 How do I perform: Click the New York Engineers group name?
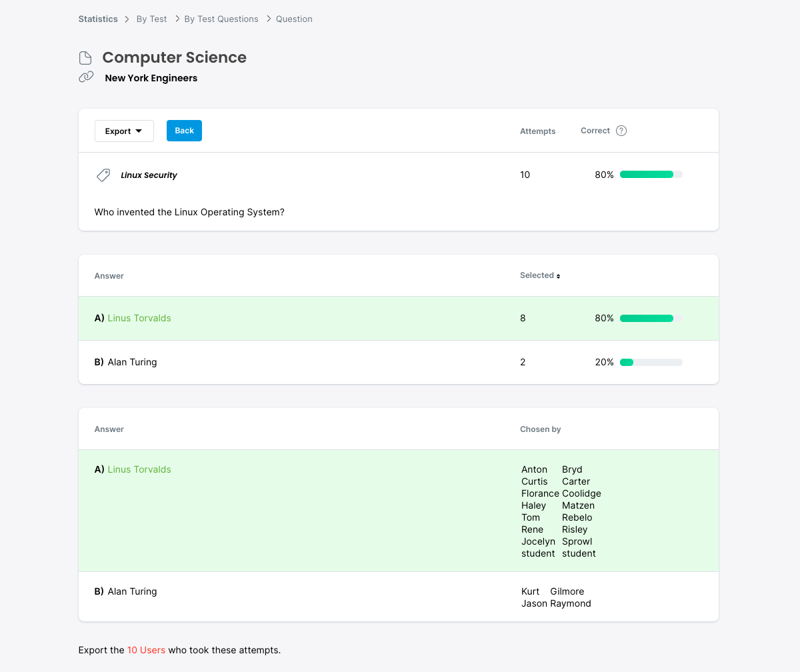[x=151, y=78]
